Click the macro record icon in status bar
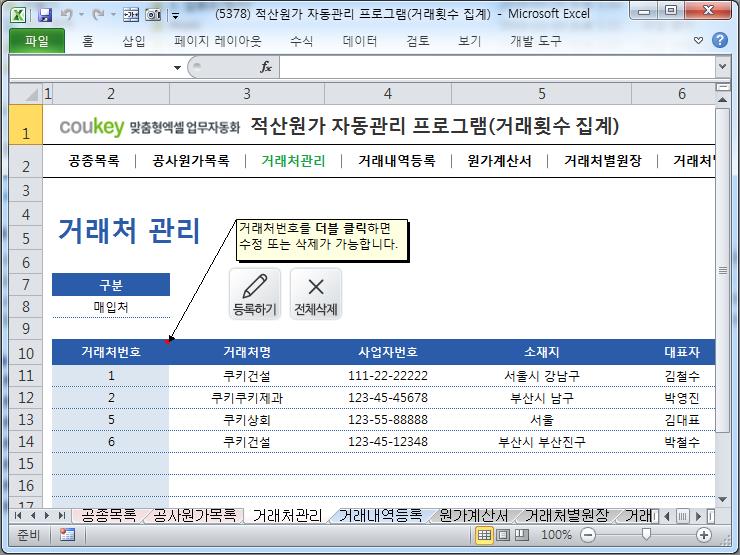The image size is (740, 555). pos(67,535)
